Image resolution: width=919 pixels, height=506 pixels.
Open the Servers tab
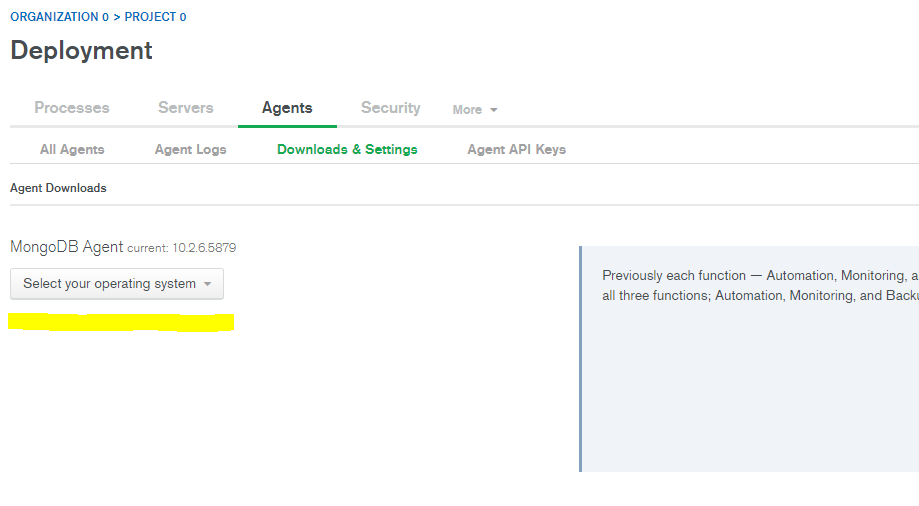[185, 108]
